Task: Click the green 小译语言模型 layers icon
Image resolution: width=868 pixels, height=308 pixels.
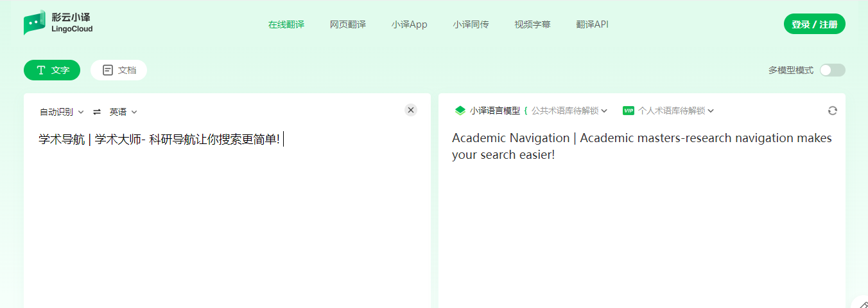Action: pyautogui.click(x=460, y=111)
